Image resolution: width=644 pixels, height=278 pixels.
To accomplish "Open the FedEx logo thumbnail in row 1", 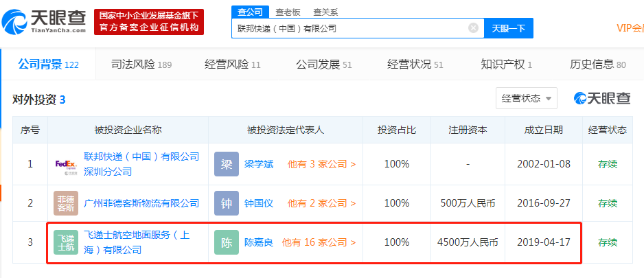I will coord(66,164).
